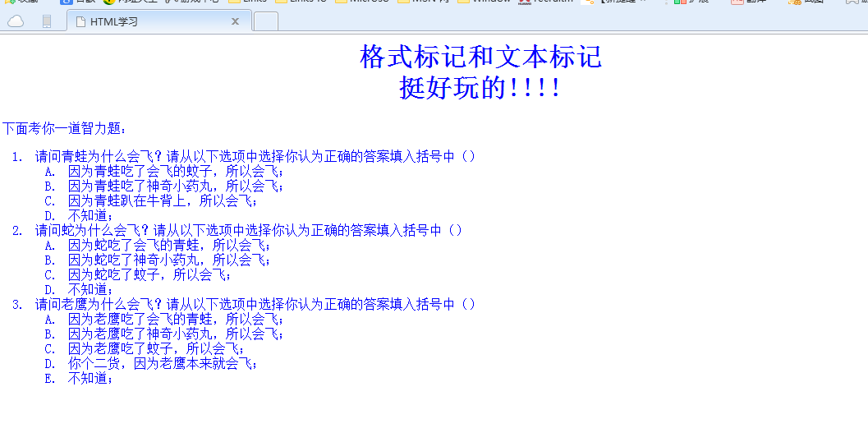Open a new tab with the blank tab button

266,21
